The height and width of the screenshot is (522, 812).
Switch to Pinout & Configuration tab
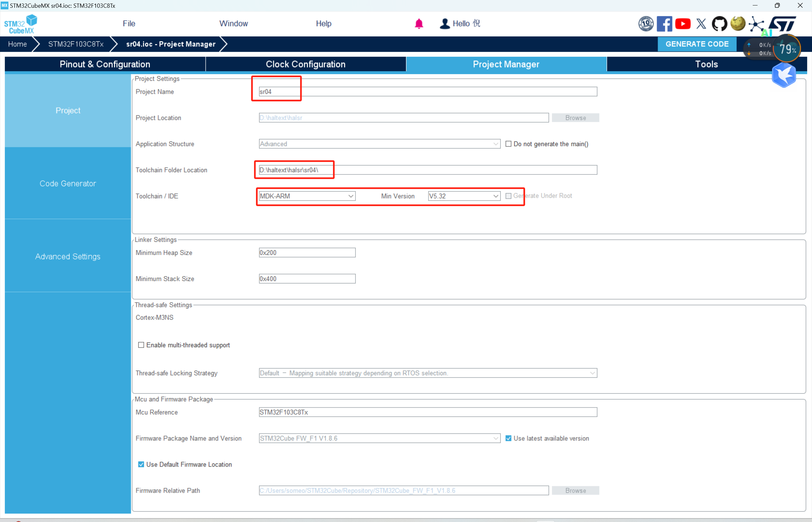(105, 64)
